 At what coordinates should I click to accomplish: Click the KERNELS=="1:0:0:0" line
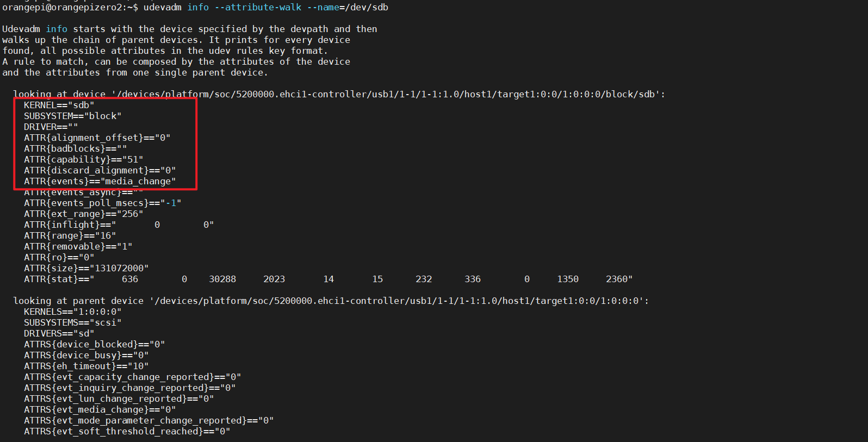click(72, 312)
